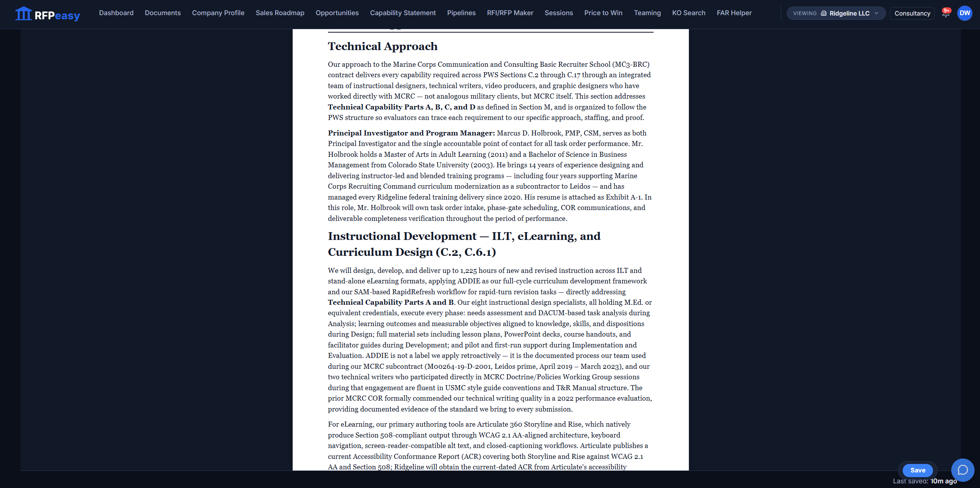Expand the Ridgeline LLC organization switcher
The height and width of the screenshot is (488, 980).
point(836,13)
